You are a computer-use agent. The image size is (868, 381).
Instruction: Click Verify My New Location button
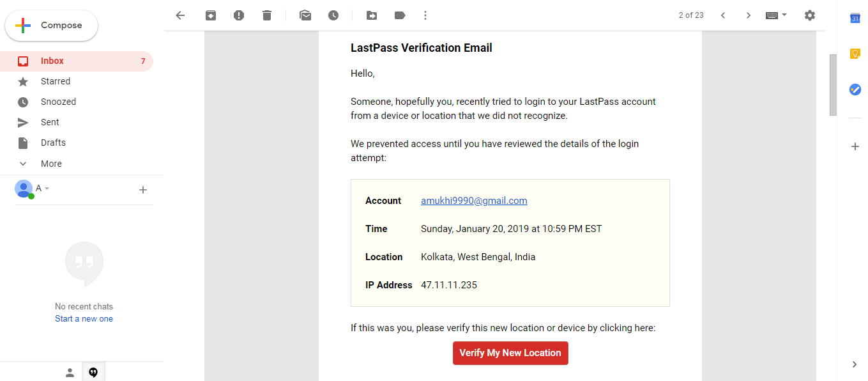510,353
